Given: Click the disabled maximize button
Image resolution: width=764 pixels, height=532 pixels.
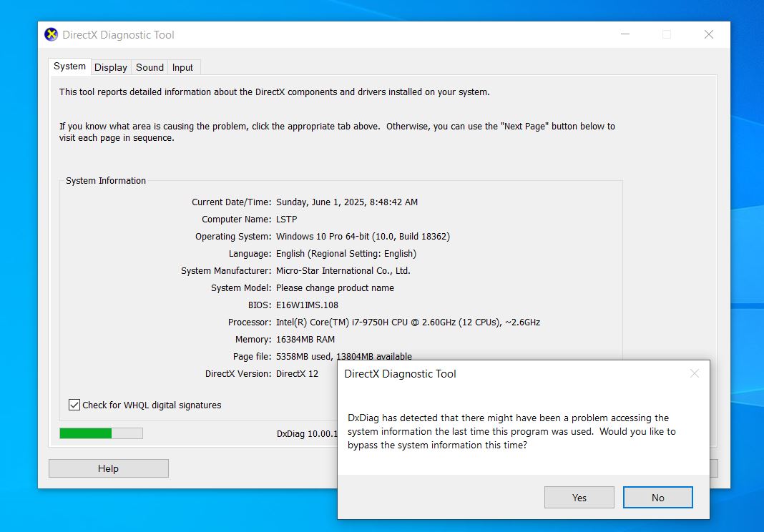Looking at the screenshot, I should [x=667, y=34].
